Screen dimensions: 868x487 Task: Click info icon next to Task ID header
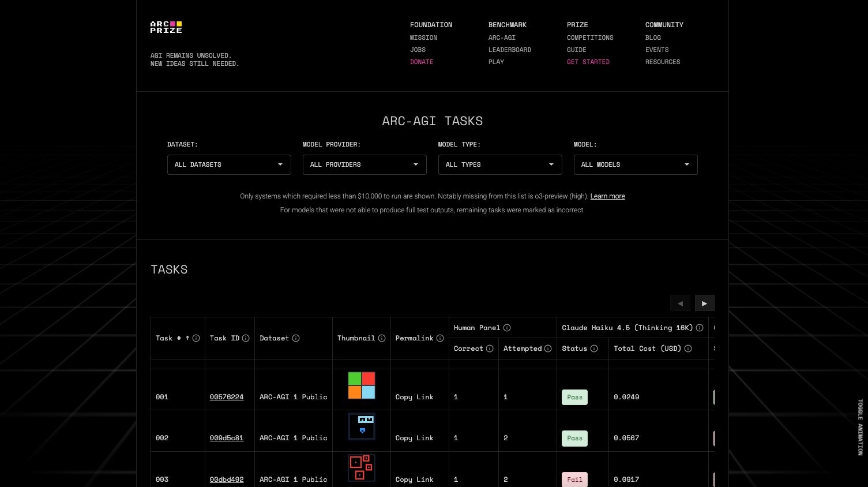point(246,338)
